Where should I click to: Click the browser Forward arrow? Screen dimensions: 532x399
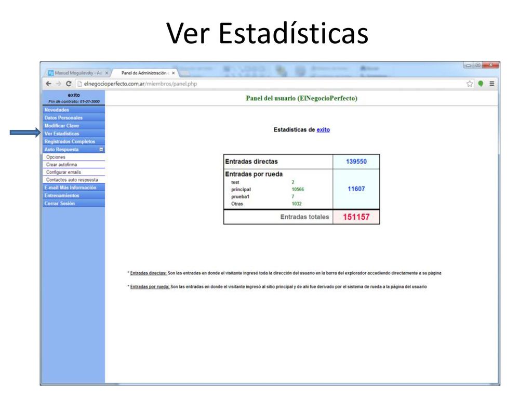[x=58, y=84]
